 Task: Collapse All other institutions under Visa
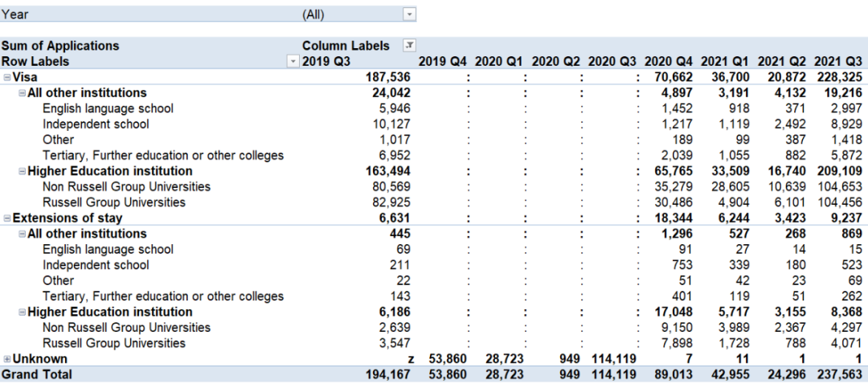click(23, 93)
